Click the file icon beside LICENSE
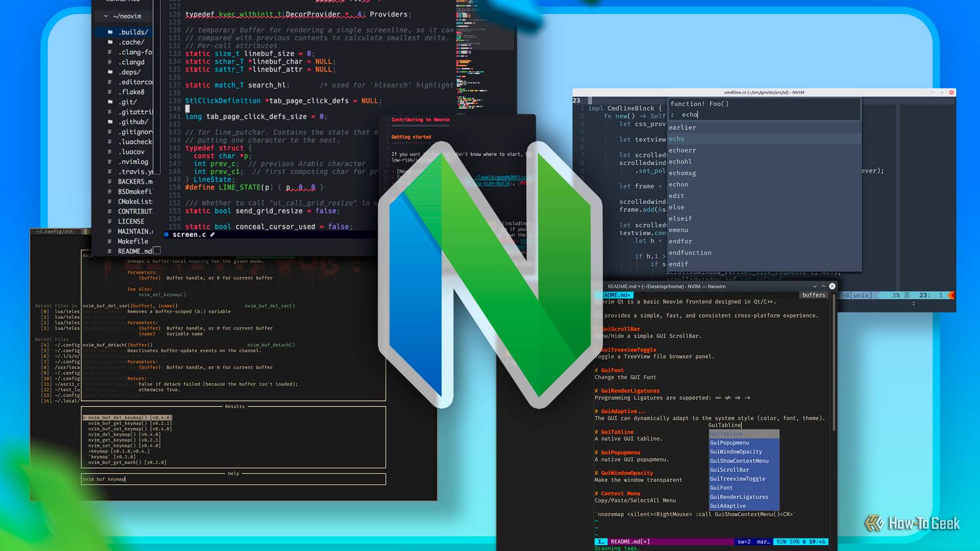The image size is (980, 551). pos(110,221)
